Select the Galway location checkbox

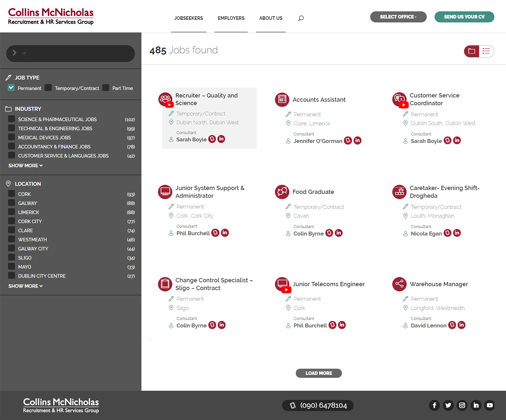click(12, 203)
